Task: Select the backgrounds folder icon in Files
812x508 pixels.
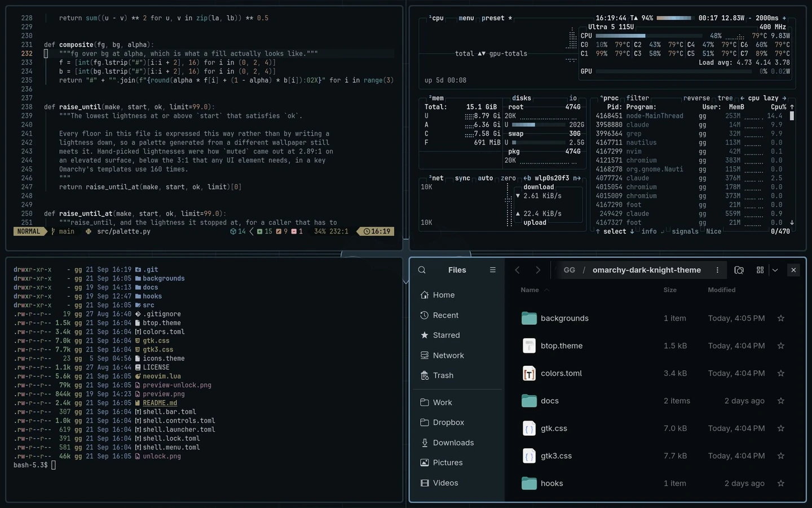Action: point(529,318)
